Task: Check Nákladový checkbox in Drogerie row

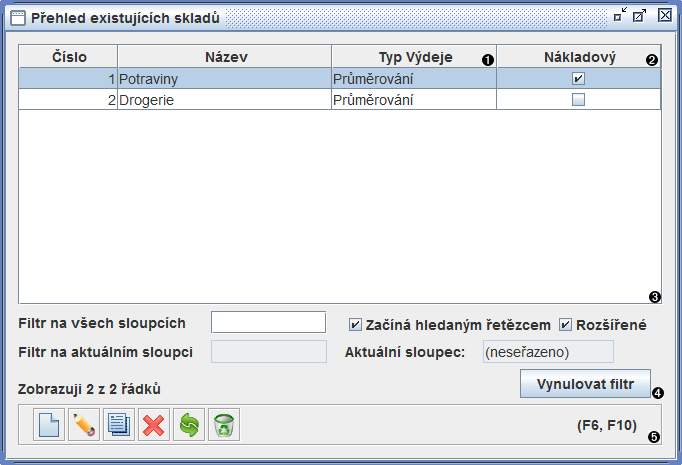Action: (x=578, y=100)
